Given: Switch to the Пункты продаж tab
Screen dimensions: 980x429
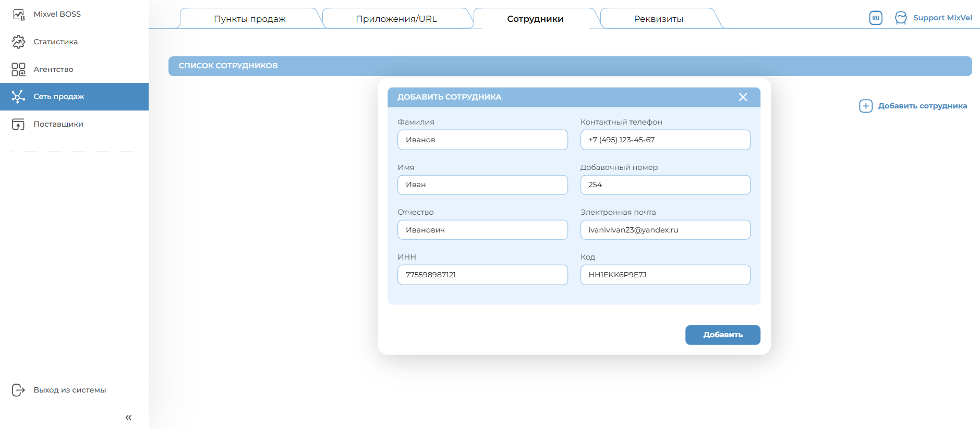Looking at the screenshot, I should click(249, 19).
